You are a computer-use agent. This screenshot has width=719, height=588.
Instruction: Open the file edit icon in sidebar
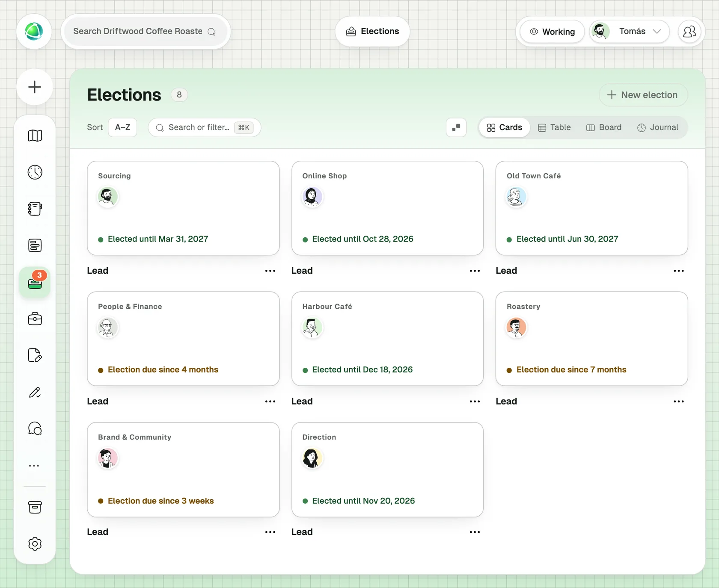[x=35, y=355]
